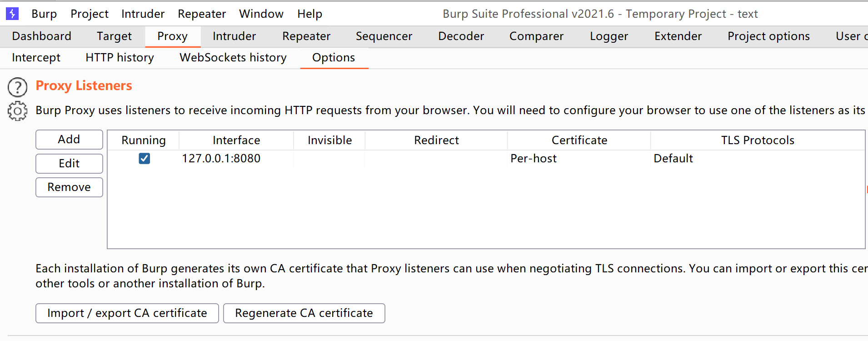Sort listeners by the Interface column header

(236, 140)
